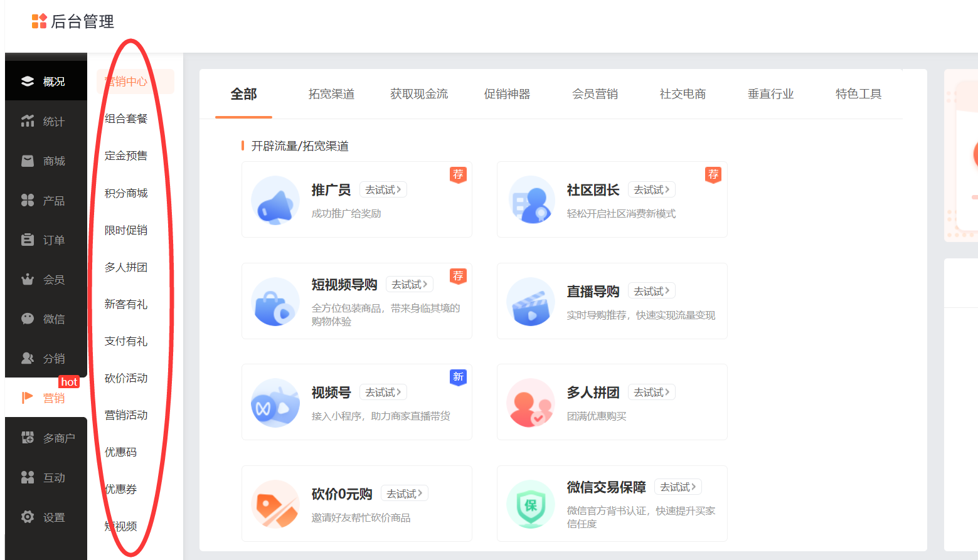Open 概况 overview icon in sidebar
The image size is (978, 560).
click(28, 82)
